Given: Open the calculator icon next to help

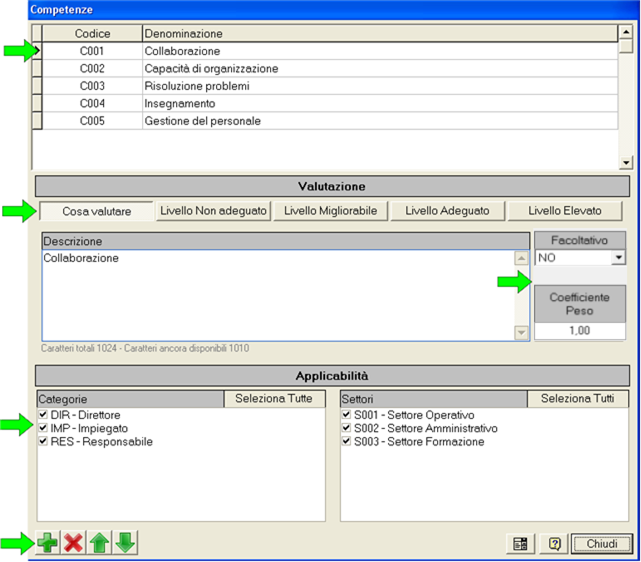Looking at the screenshot, I should 520,544.
